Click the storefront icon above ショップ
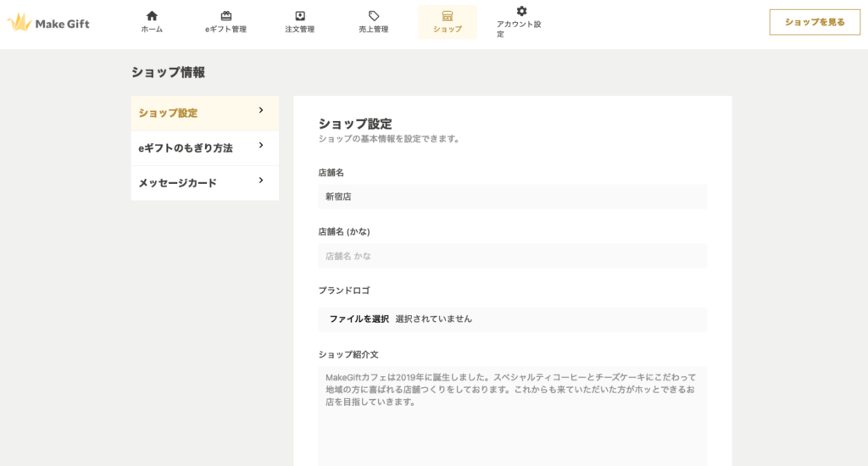 (x=448, y=15)
